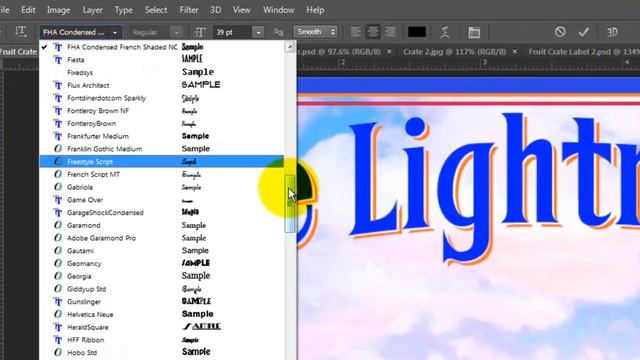Viewport: 640px width, 360px height.
Task: Open the 3D menu
Action: coord(216,10)
